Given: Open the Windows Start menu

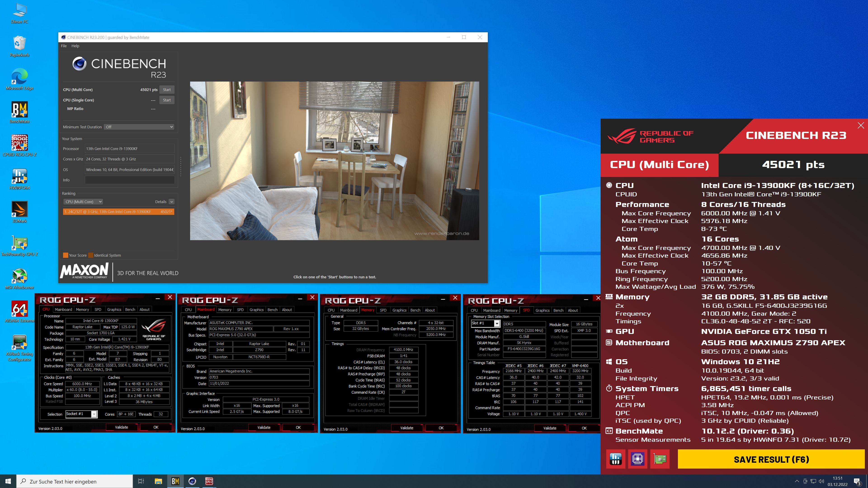Looking at the screenshot, I should [8, 481].
